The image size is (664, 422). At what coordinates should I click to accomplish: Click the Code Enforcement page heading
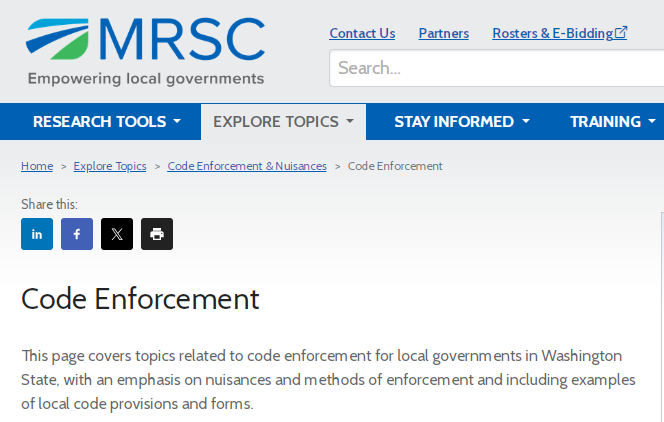pyautogui.click(x=140, y=299)
